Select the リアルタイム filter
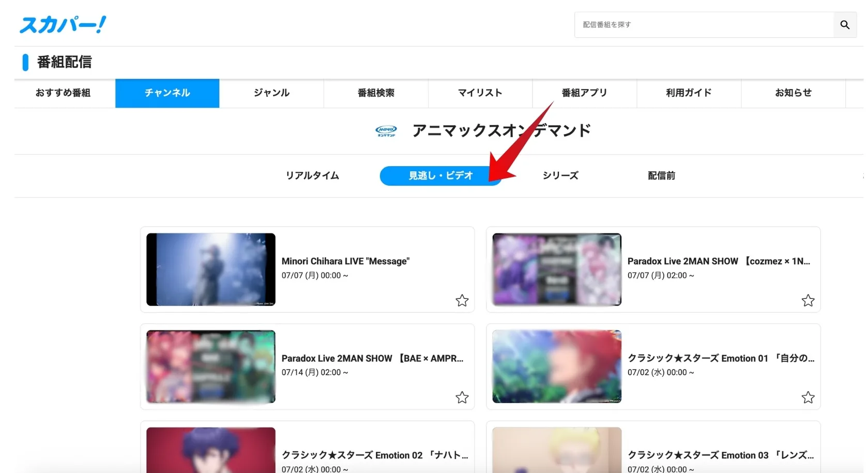The height and width of the screenshot is (473, 868). [313, 176]
